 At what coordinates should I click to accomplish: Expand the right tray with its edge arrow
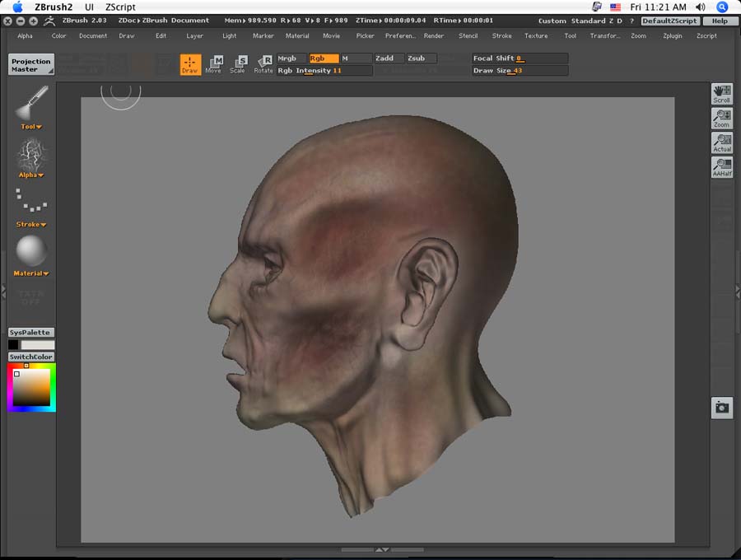[738, 291]
